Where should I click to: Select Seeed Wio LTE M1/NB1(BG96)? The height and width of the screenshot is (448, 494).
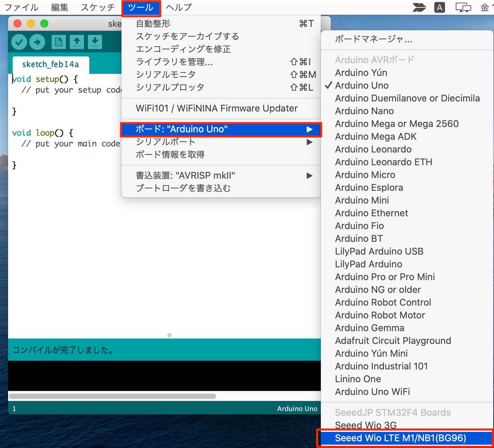click(407, 438)
